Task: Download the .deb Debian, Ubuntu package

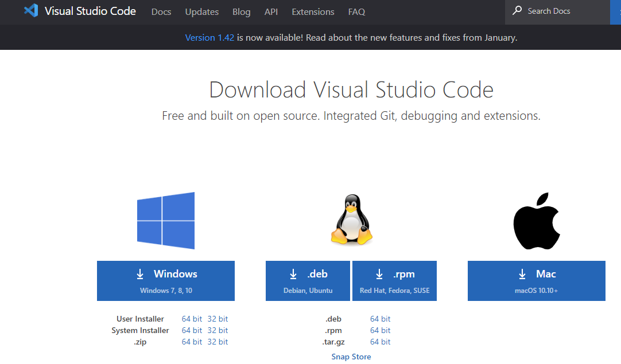Action: click(x=308, y=281)
